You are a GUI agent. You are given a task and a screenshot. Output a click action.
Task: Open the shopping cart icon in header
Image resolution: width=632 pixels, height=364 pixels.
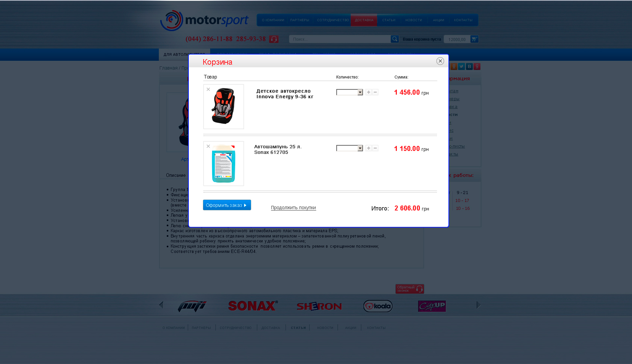click(474, 39)
